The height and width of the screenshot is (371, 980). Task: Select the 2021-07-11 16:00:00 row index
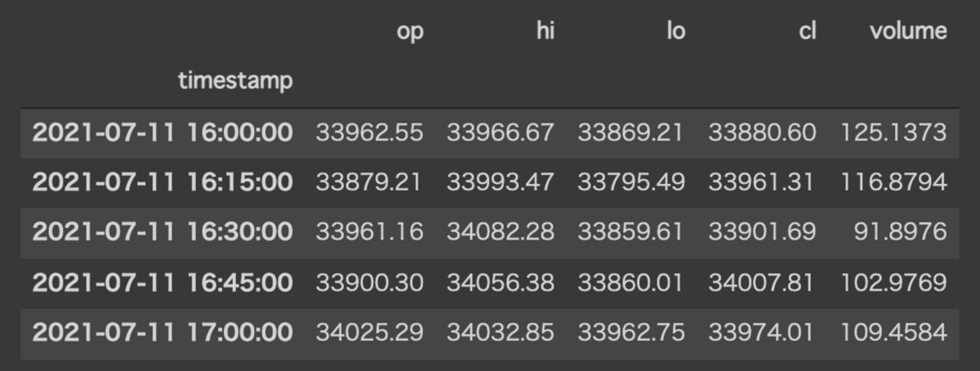(x=162, y=133)
